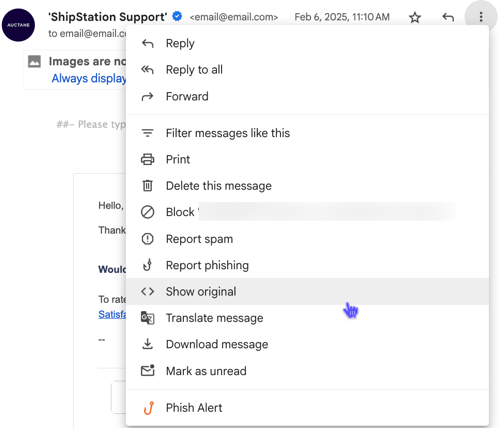Choose Print from the menu

307,159
